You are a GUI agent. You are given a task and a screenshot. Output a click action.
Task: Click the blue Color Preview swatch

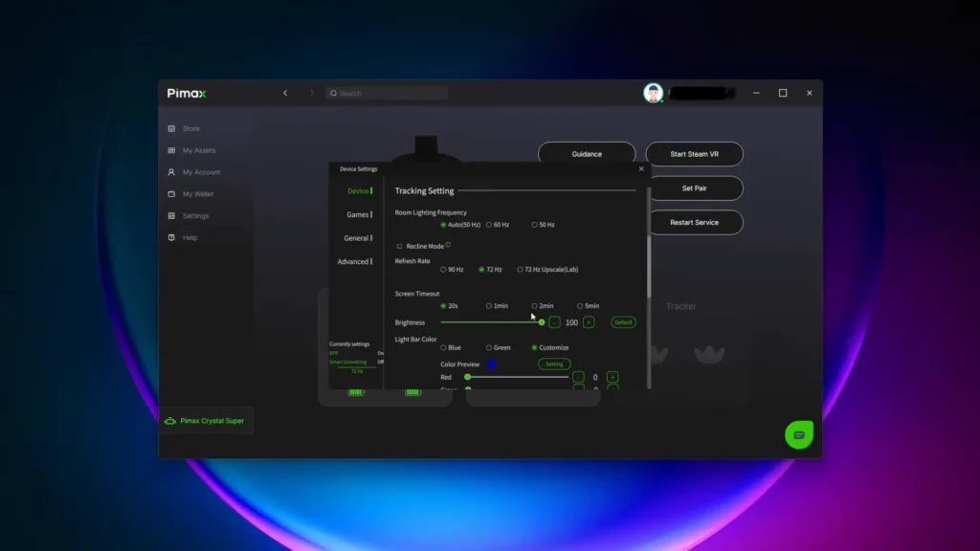tap(491, 364)
